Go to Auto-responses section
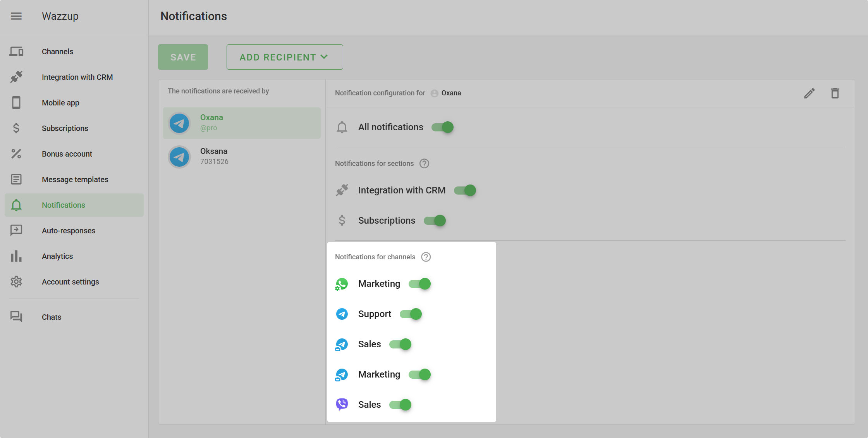Screen dimensions: 868x438 pos(74,231)
